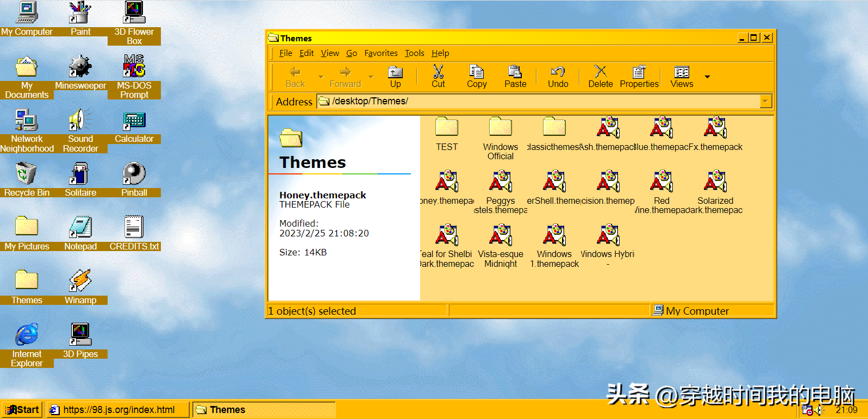Select the Vista-esque Midnight theme file
Viewport: 868px width, 419px height.
click(x=501, y=246)
